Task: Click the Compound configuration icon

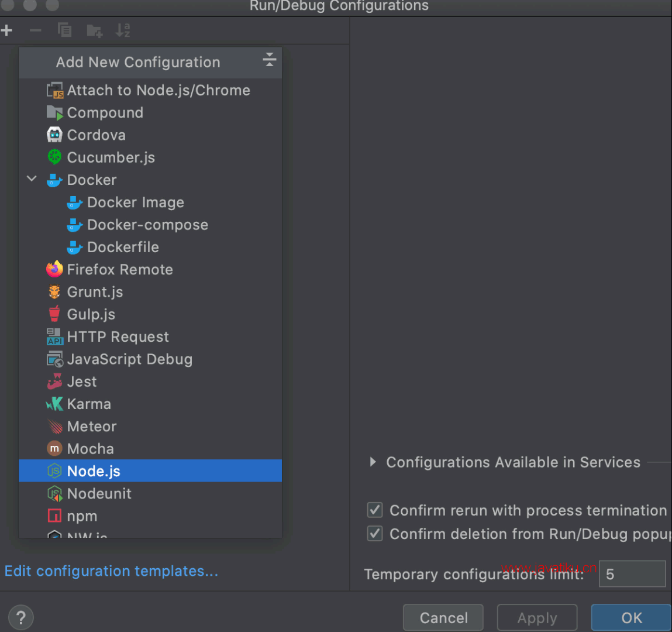Action: point(54,113)
